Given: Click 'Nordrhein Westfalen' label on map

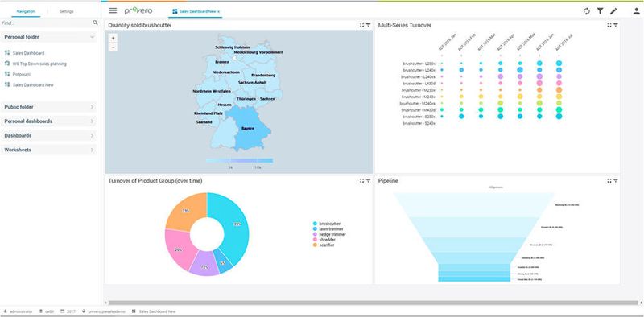Looking at the screenshot, I should tap(212, 91).
